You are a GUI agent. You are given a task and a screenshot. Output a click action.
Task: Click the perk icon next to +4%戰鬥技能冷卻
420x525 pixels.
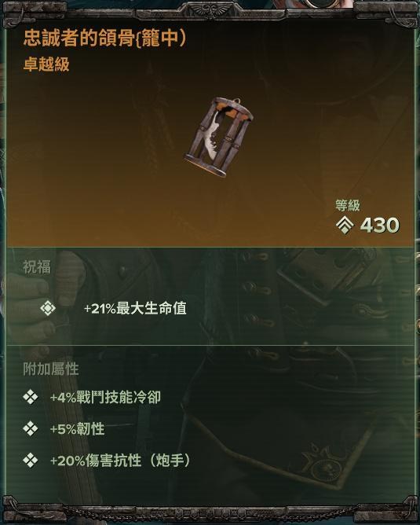pos(31,398)
